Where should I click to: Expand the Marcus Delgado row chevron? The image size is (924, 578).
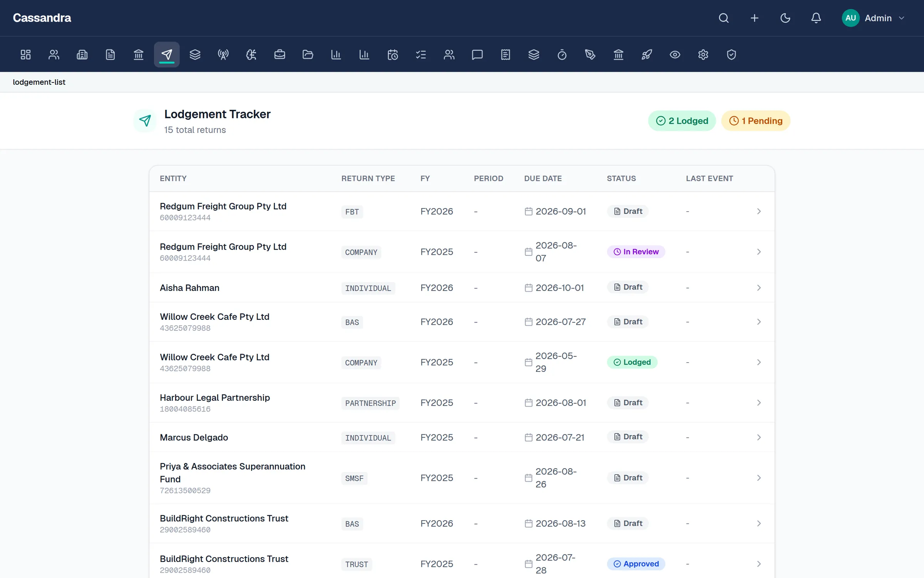759,437
